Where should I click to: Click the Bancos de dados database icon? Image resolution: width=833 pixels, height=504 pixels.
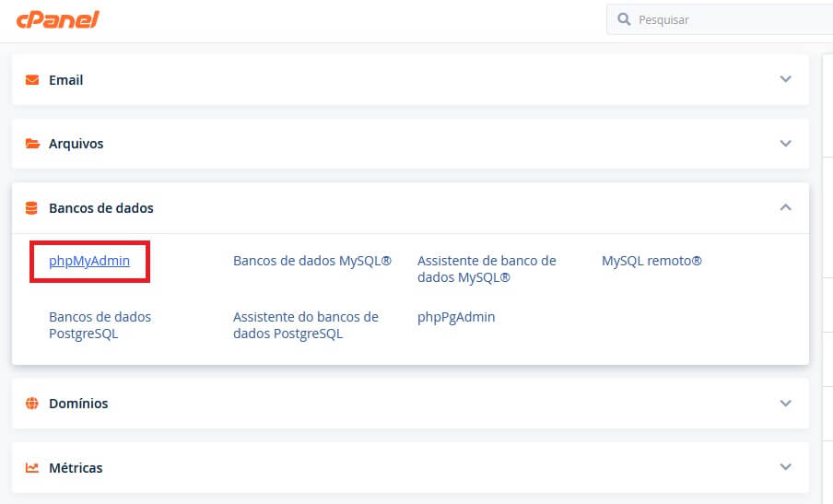pyautogui.click(x=31, y=207)
